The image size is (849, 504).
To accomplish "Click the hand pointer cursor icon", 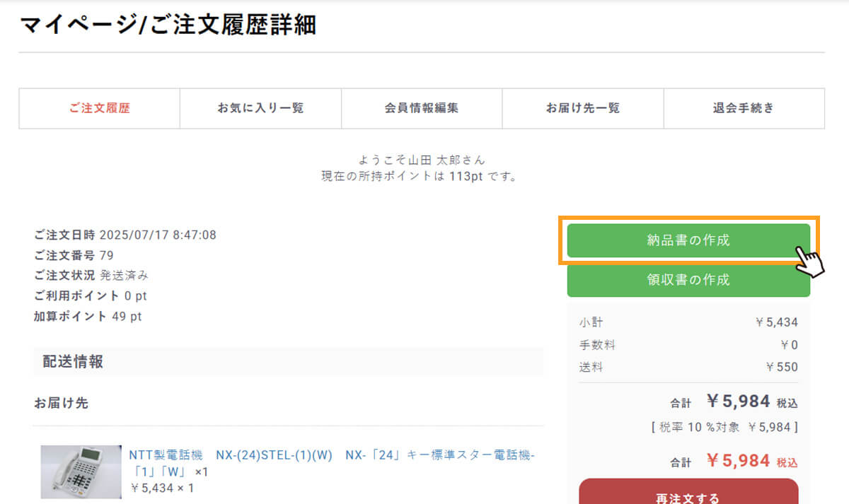I will click(x=810, y=260).
